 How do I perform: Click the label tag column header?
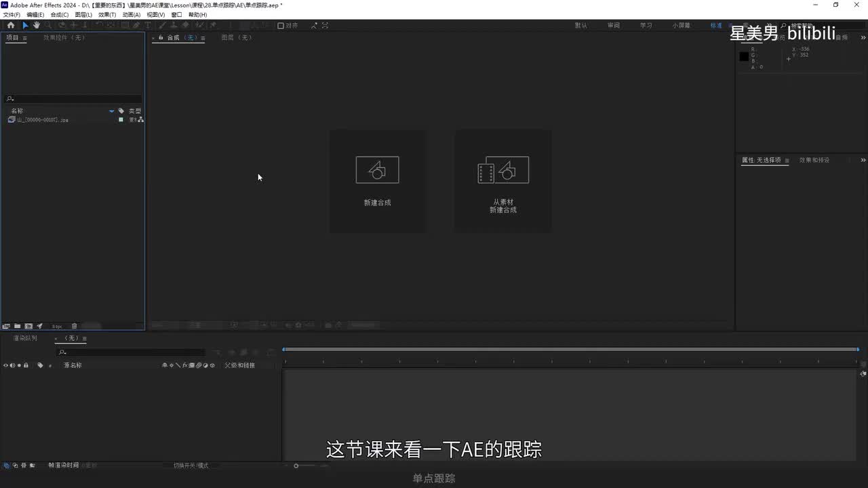pos(40,365)
